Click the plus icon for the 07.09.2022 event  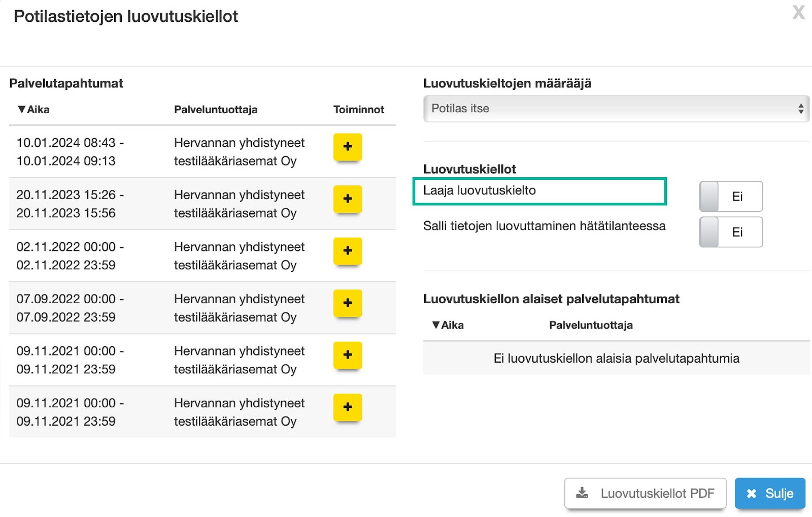[347, 304]
